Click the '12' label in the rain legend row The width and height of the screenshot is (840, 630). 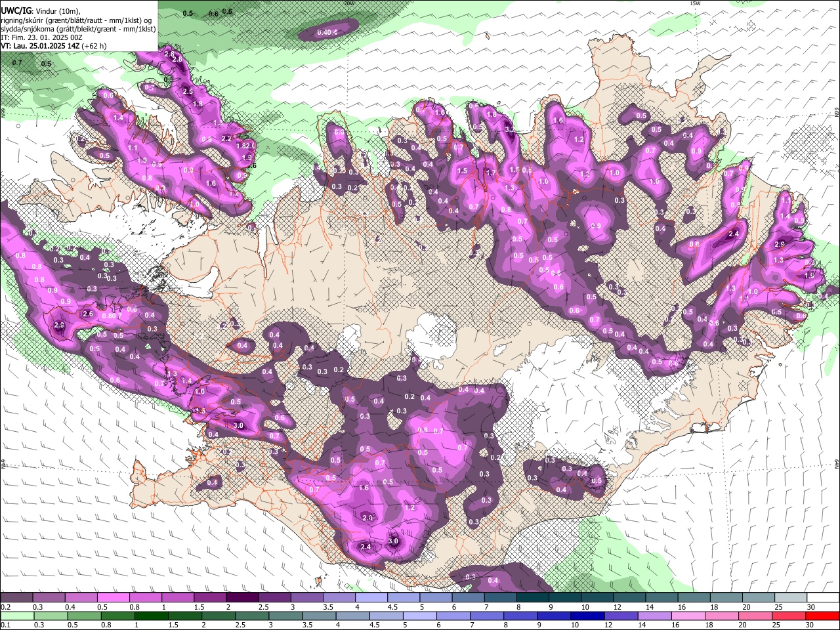pos(608,625)
